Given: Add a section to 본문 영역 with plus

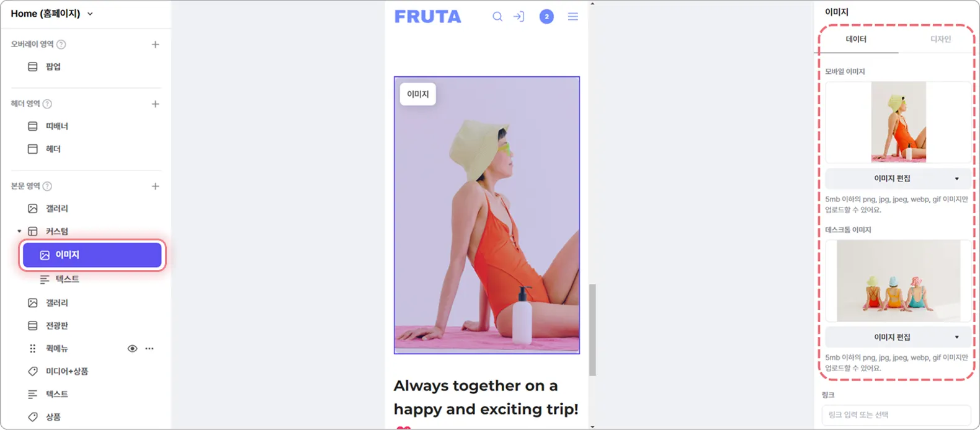Looking at the screenshot, I should (x=155, y=186).
